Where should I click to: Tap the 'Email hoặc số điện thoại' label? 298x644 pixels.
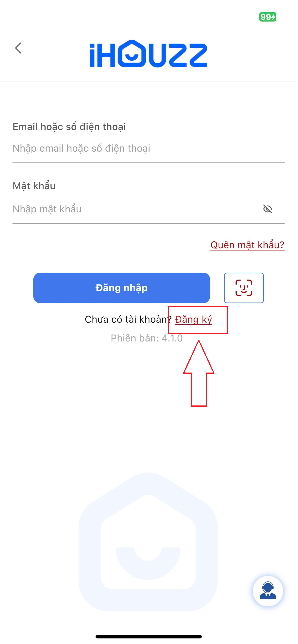(x=69, y=127)
